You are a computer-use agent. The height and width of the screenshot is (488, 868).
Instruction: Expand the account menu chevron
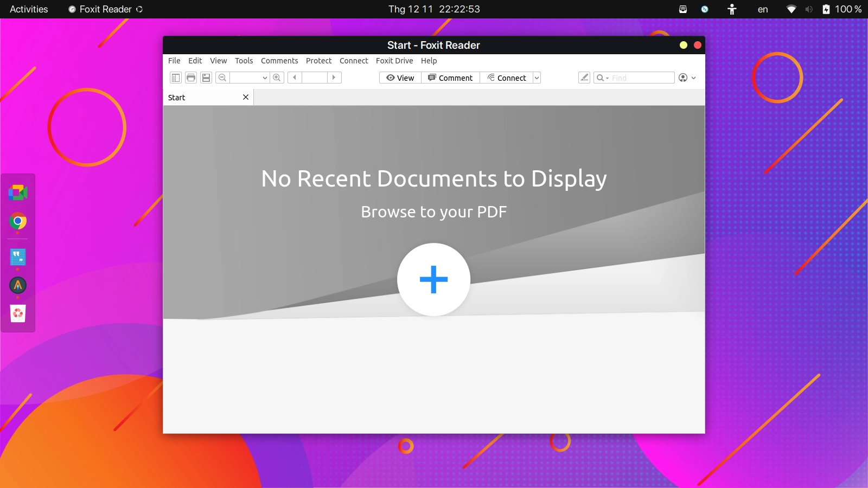pyautogui.click(x=693, y=78)
